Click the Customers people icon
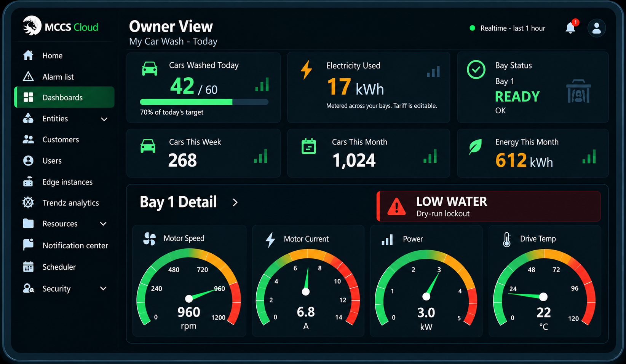The image size is (626, 364). tap(28, 140)
